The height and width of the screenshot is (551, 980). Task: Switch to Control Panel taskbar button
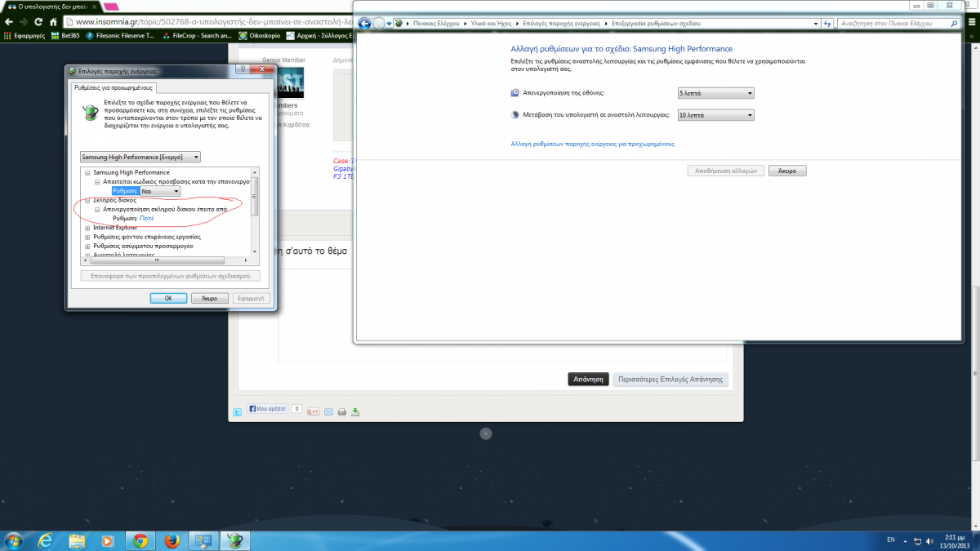203,540
